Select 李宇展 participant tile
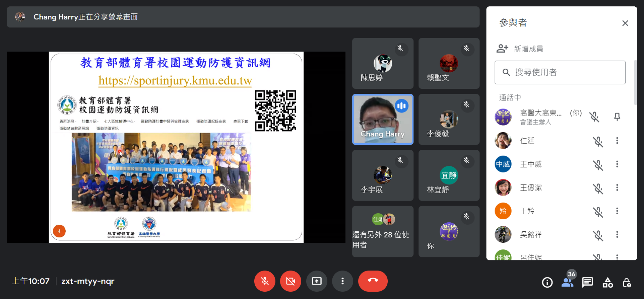 (x=383, y=175)
